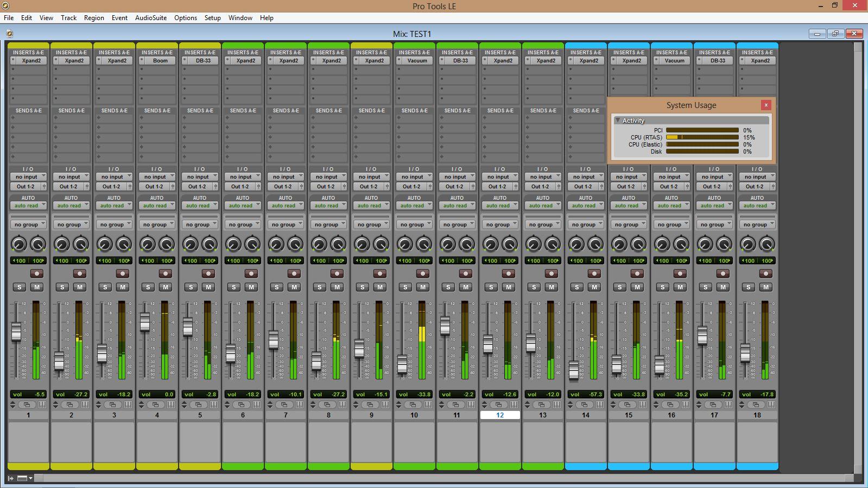Click the instrument track type icon on track 16
The height and width of the screenshot is (488, 868).
685,405
